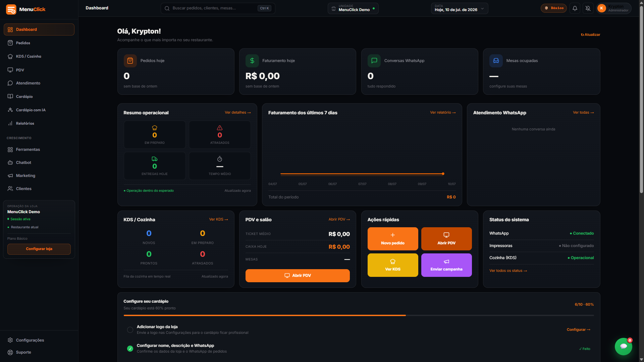Open the Ver KDS link

(219, 220)
